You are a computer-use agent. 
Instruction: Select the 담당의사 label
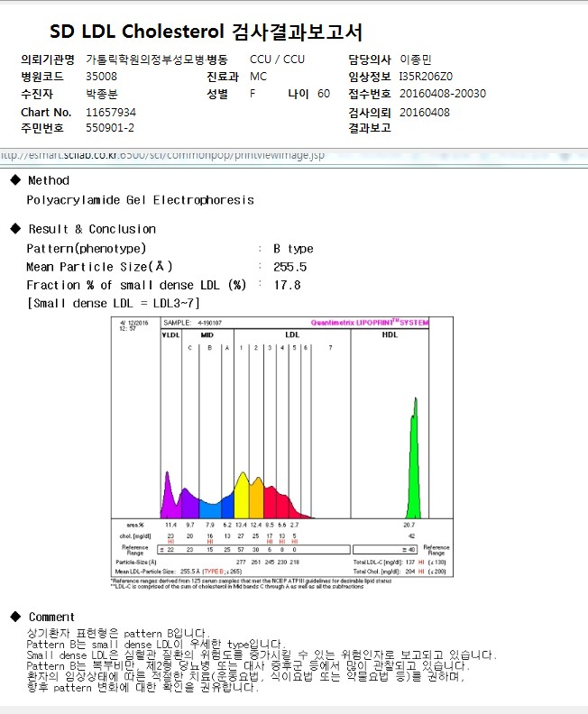pos(370,59)
